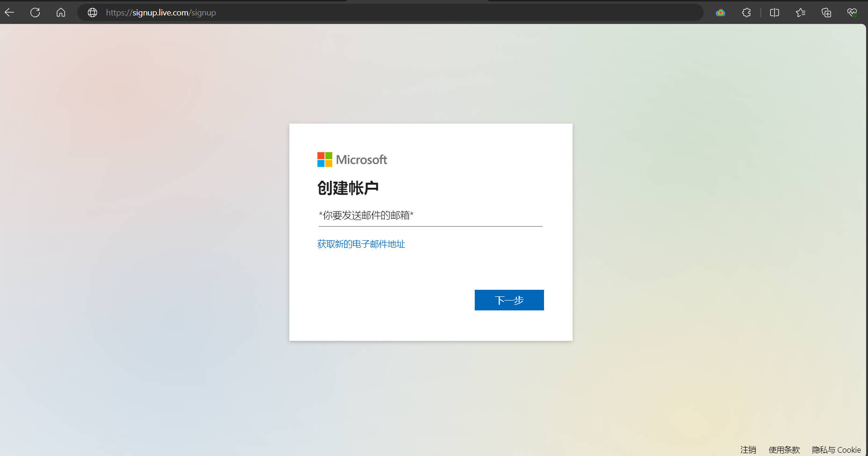Click the 注销 footer link
Viewport: 868px width, 456px height.
pyautogui.click(x=748, y=449)
